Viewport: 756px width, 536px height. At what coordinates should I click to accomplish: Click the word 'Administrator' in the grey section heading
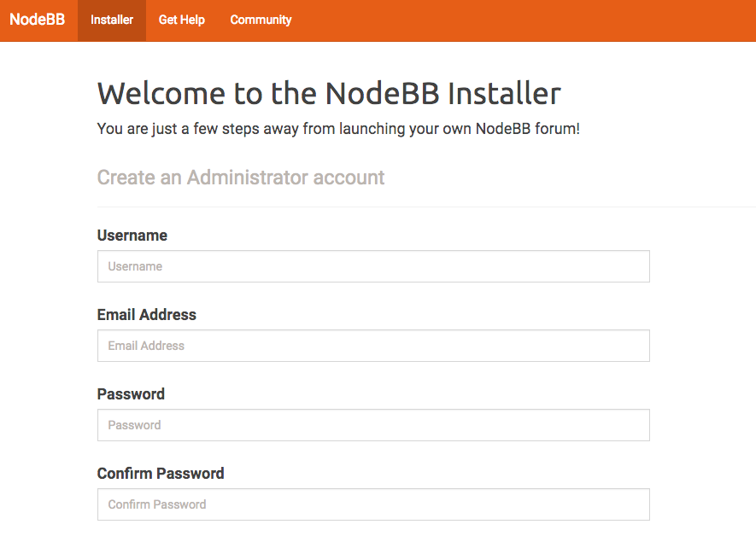(x=248, y=178)
